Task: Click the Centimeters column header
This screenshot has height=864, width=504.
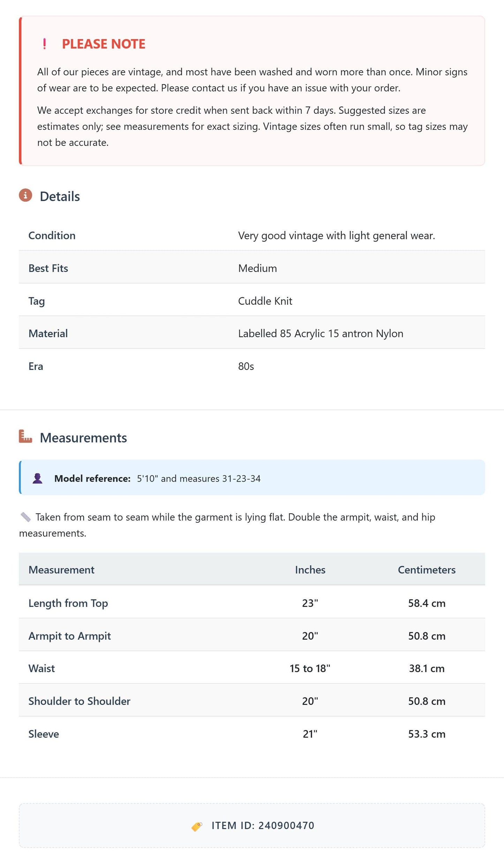Action: click(x=427, y=570)
